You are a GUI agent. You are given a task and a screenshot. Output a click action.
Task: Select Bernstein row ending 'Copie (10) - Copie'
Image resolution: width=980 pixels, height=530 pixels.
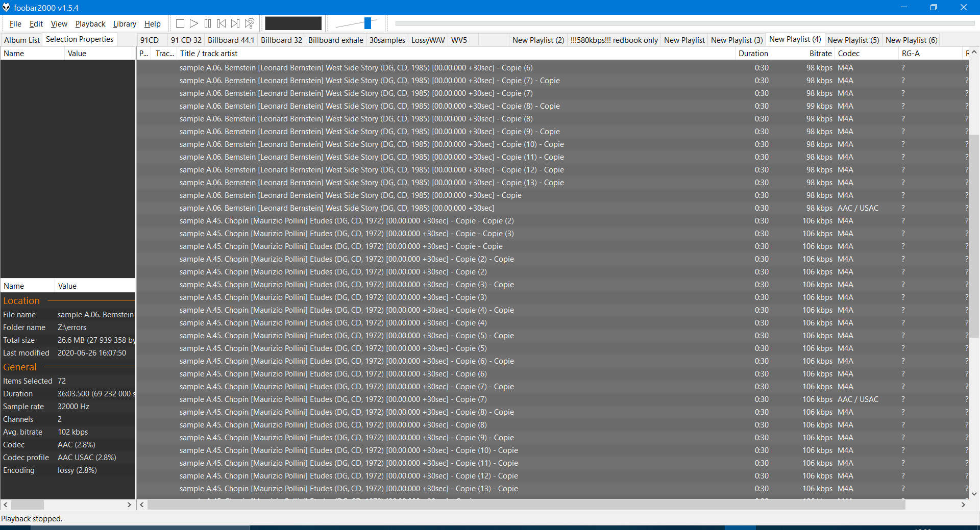pyautogui.click(x=552, y=144)
